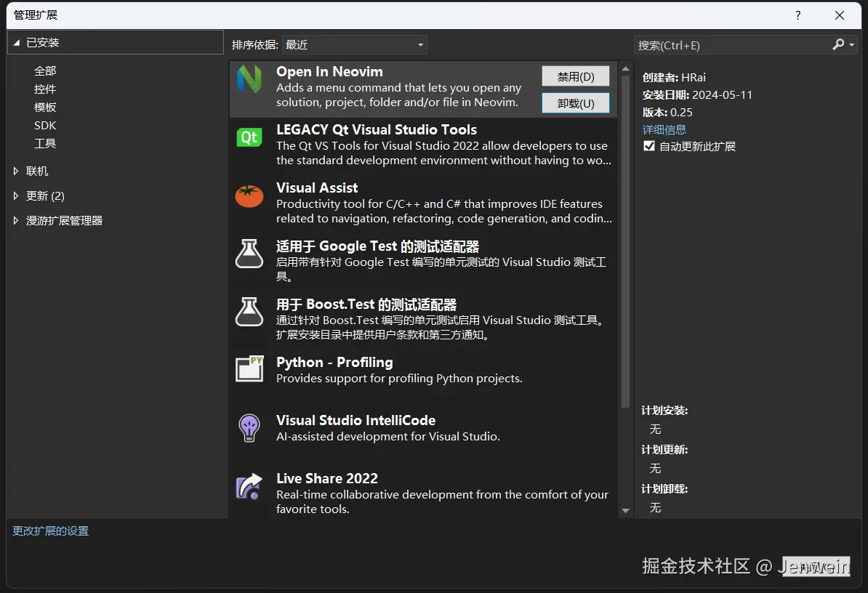Click the Live Share 2022 icon
868x593 pixels.
pyautogui.click(x=249, y=486)
